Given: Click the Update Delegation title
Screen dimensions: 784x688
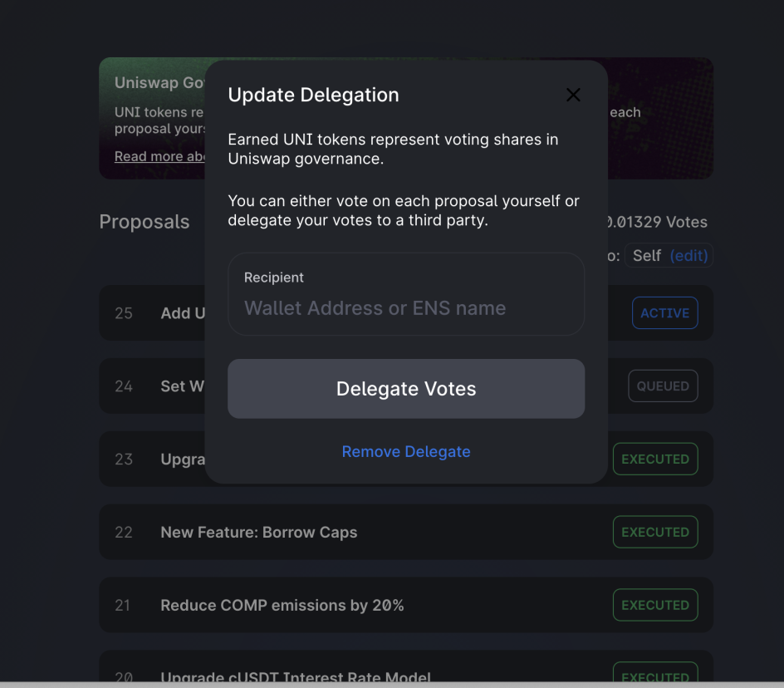Looking at the screenshot, I should 313,95.
